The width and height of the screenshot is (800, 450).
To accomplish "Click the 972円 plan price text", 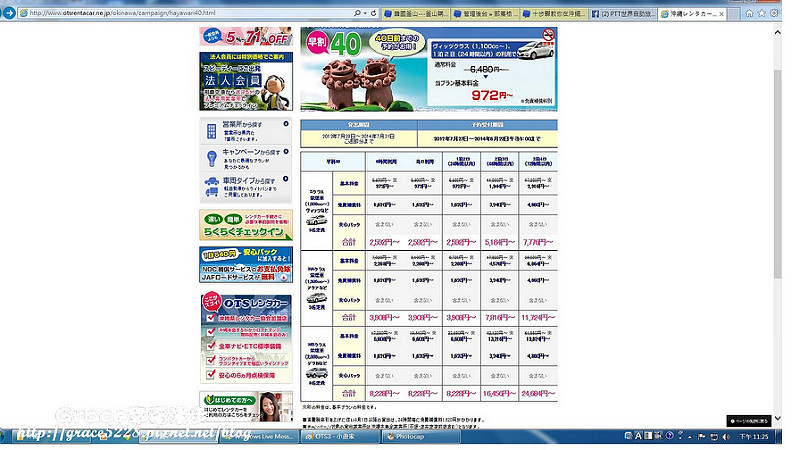I will point(491,95).
